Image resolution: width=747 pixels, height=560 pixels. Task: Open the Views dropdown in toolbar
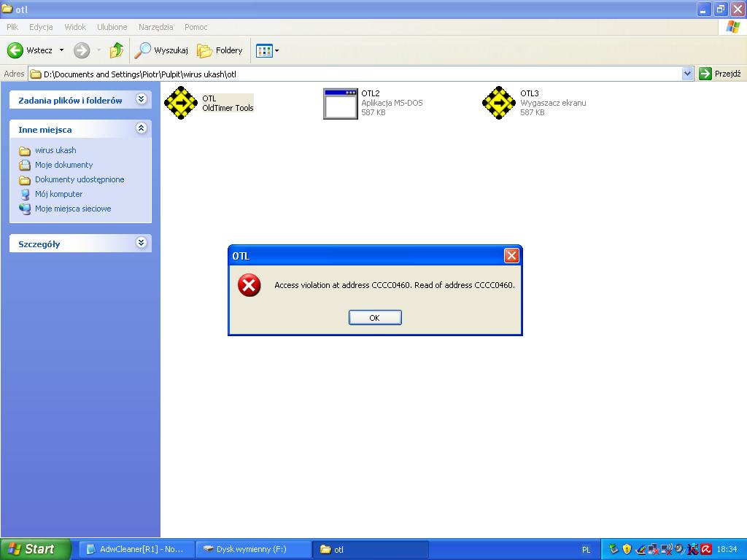(x=268, y=50)
